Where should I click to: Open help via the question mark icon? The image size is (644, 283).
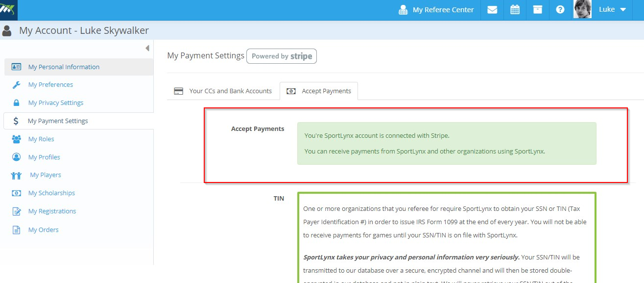click(560, 10)
